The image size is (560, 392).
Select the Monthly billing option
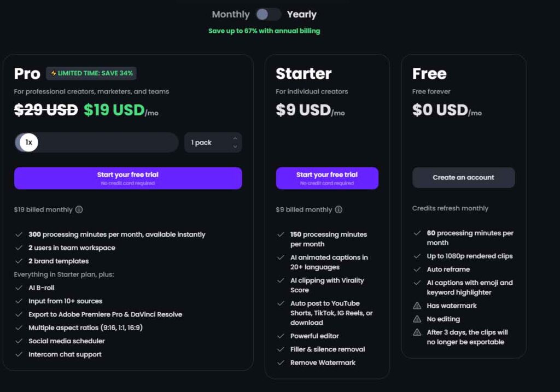coord(230,15)
